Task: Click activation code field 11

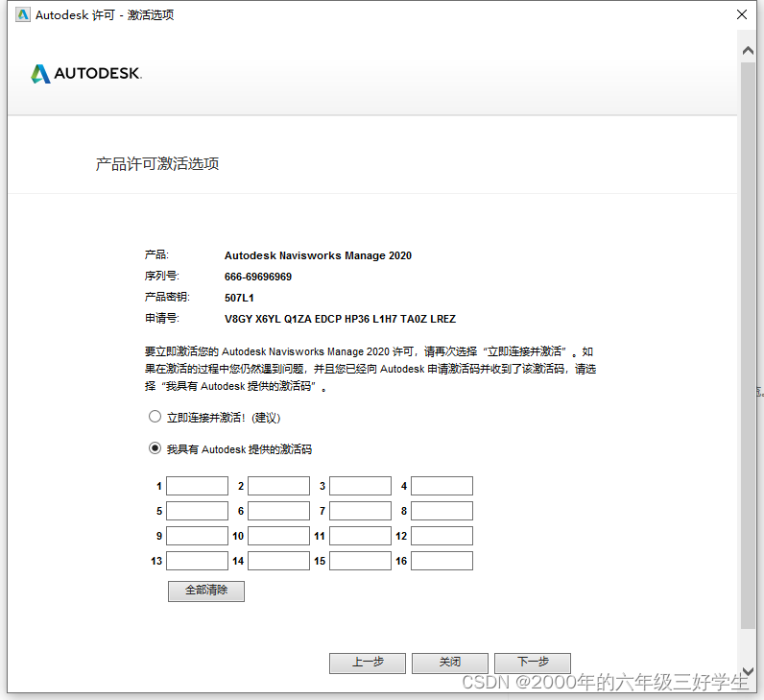Action: point(361,536)
